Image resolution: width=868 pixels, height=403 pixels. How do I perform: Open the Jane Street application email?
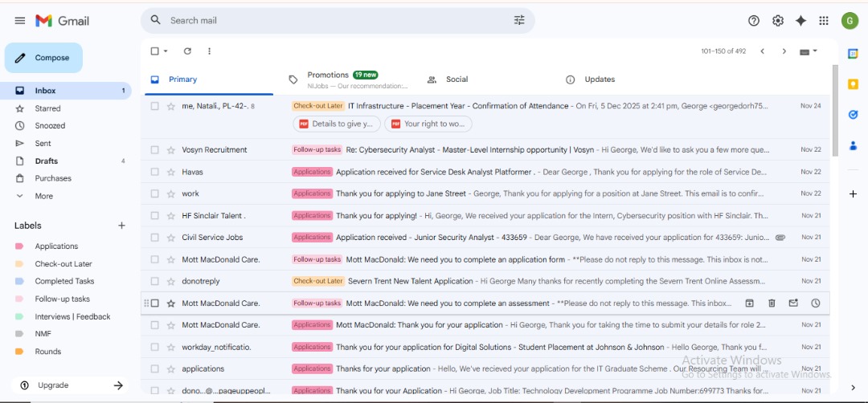485,193
